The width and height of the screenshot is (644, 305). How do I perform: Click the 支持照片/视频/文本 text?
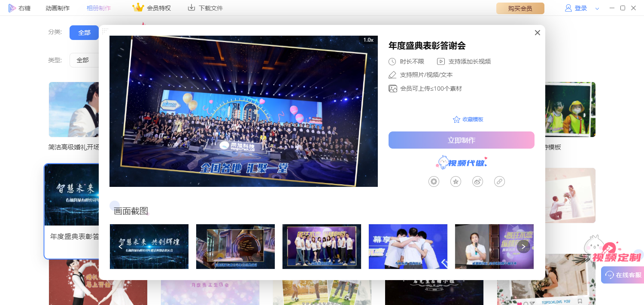point(426,75)
